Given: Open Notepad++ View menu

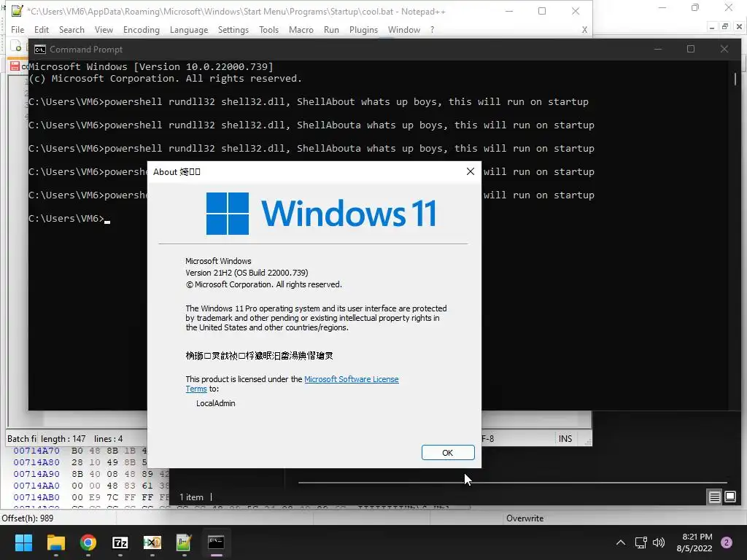Looking at the screenshot, I should 104,29.
